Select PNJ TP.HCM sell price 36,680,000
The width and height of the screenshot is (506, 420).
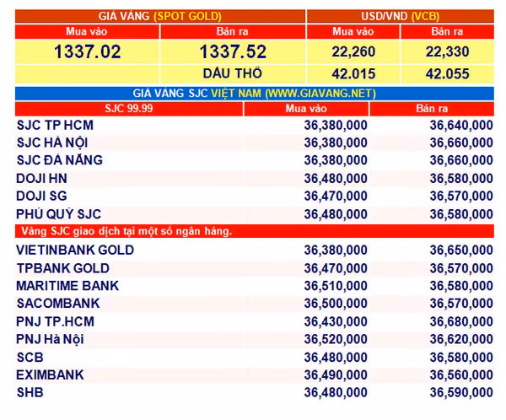point(461,321)
